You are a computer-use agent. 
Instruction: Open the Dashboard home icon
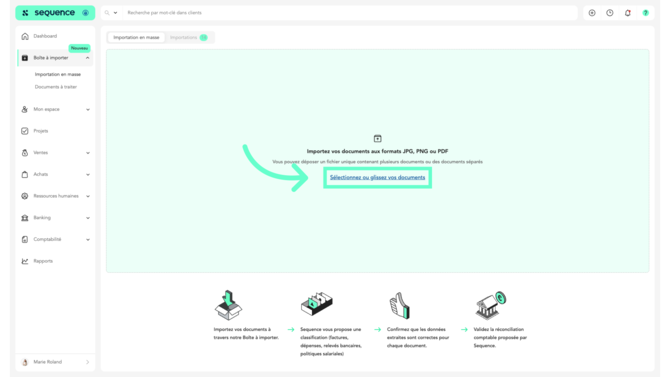(25, 36)
